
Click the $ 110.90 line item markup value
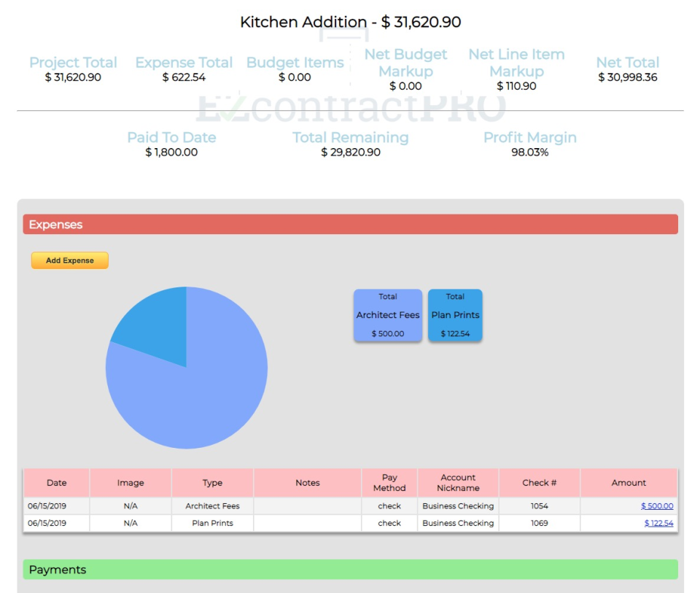click(516, 86)
